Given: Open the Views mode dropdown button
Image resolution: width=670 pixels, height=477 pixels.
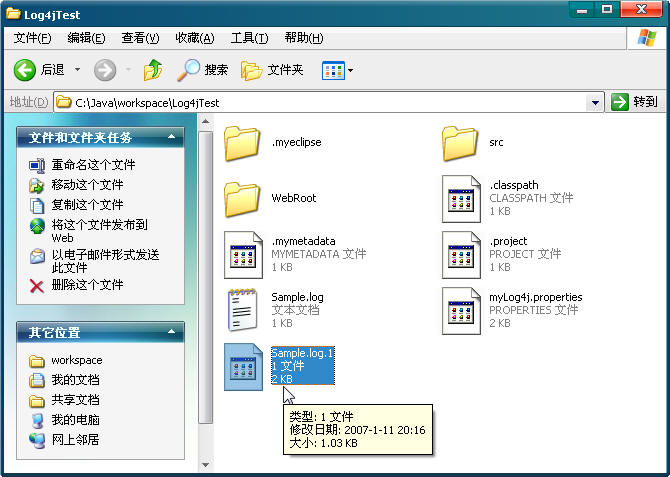Looking at the screenshot, I should pos(338,71).
